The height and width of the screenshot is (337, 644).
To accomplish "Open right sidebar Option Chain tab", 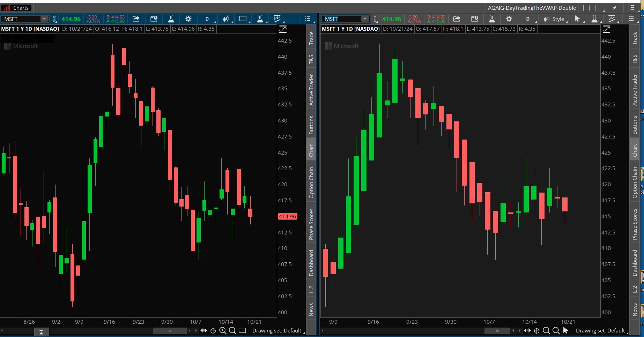I will (635, 182).
